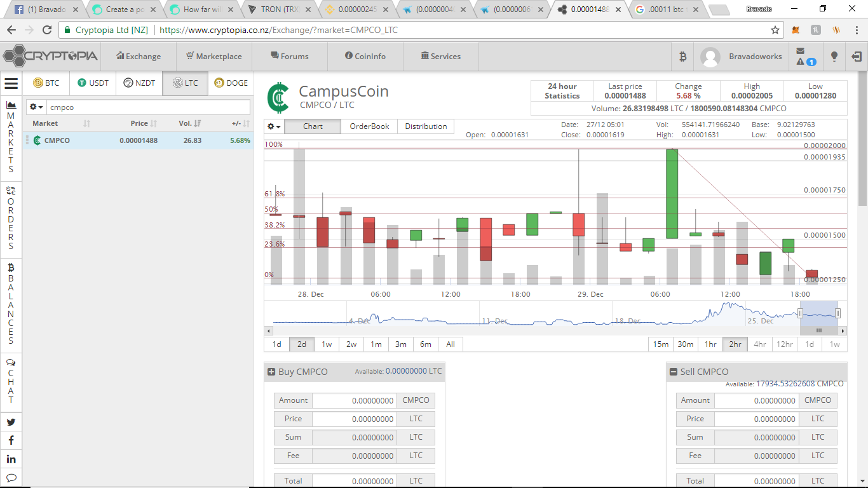
Task: Set candle interval to 4hr
Action: click(x=760, y=344)
